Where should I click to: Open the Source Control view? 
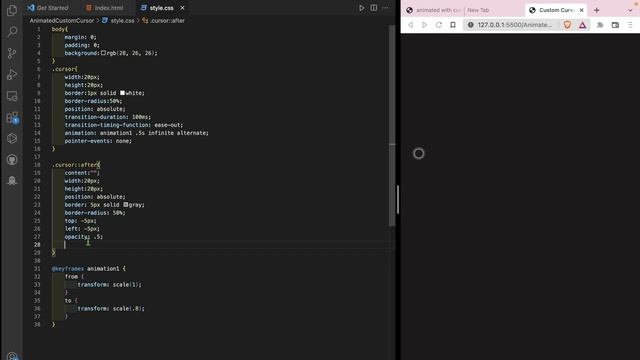[x=12, y=53]
